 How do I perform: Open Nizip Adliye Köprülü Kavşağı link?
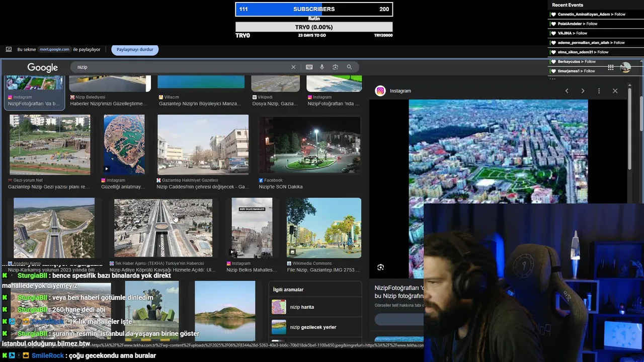[163, 269]
